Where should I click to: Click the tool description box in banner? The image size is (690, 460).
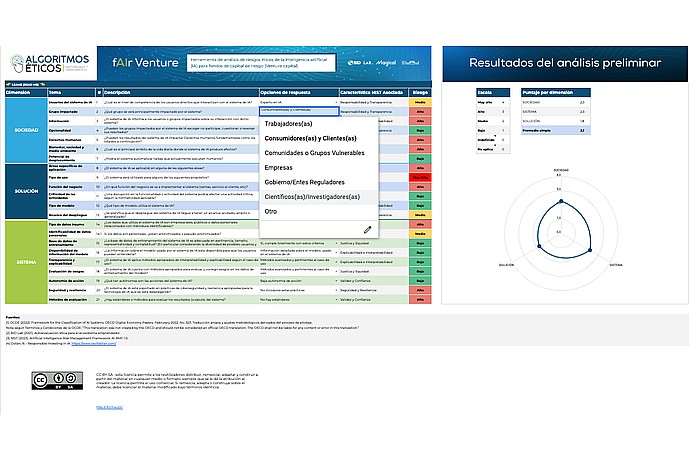[x=261, y=63]
